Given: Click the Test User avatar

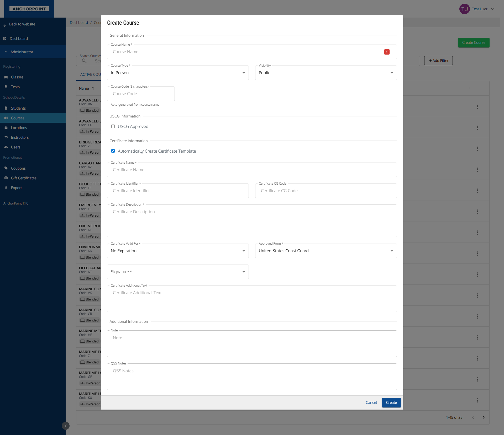Looking at the screenshot, I should [x=464, y=9].
